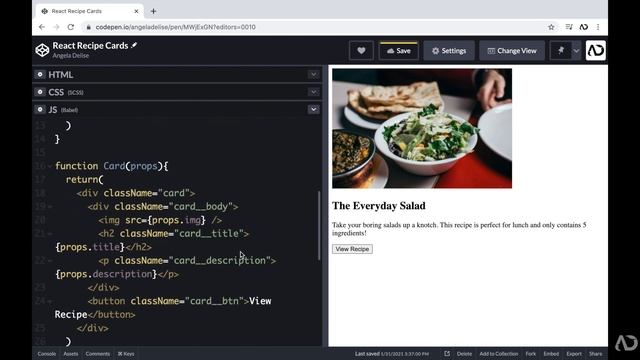Bookmark page with star icon

click(551, 27)
